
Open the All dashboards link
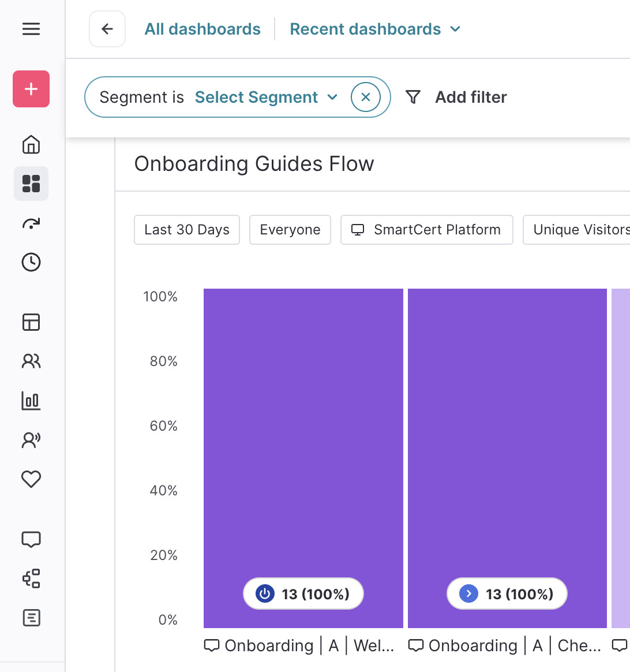(202, 29)
